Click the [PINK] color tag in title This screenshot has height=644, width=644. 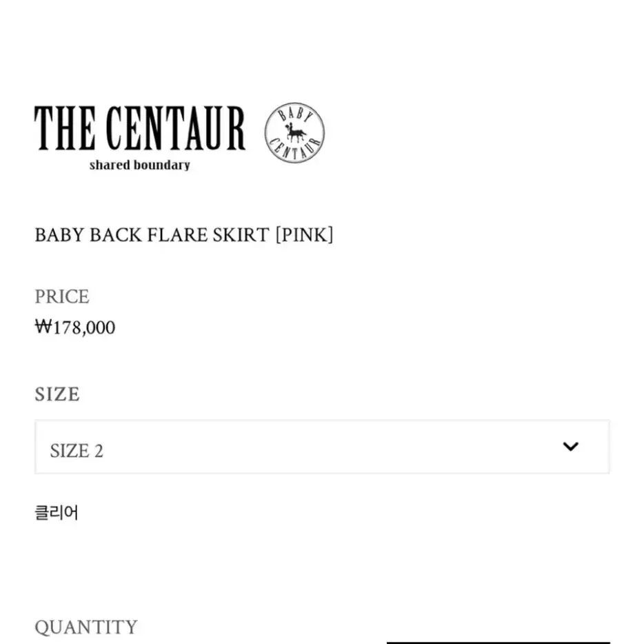tap(304, 235)
